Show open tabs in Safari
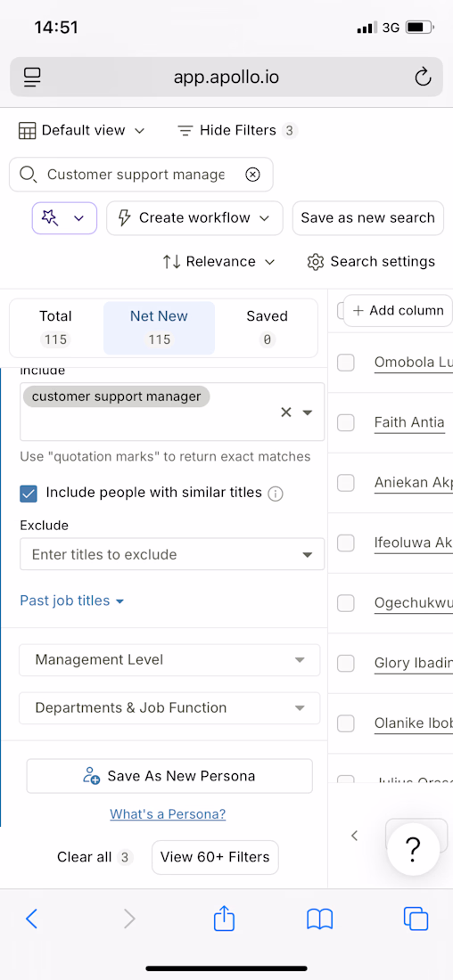453x980 pixels. click(416, 919)
